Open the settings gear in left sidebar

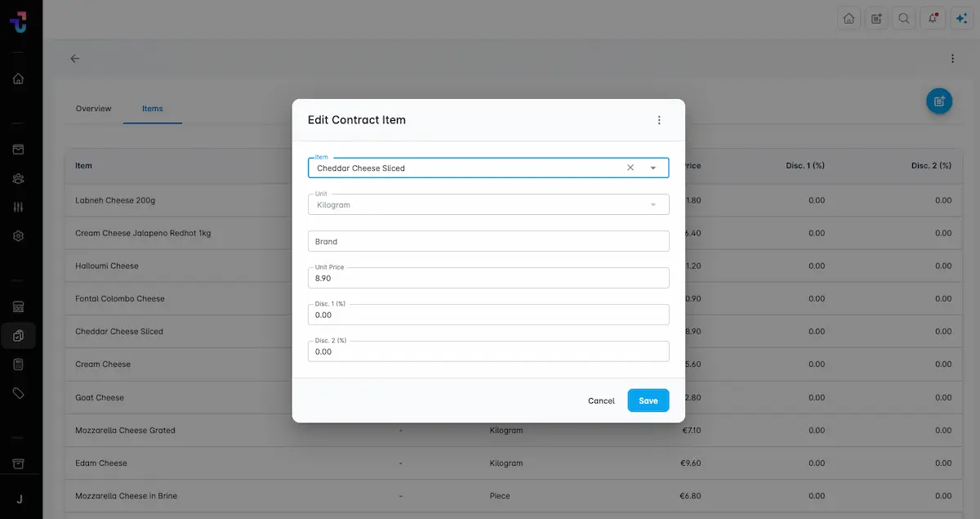(18, 235)
